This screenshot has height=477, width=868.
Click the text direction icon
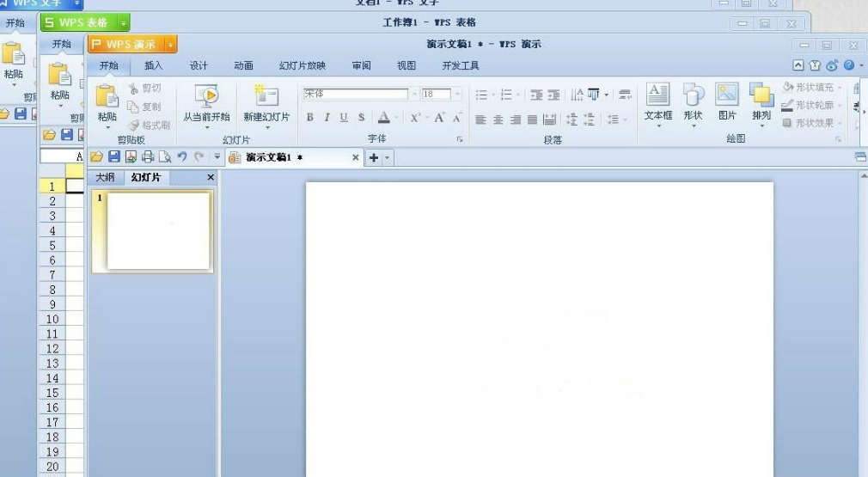(x=577, y=95)
